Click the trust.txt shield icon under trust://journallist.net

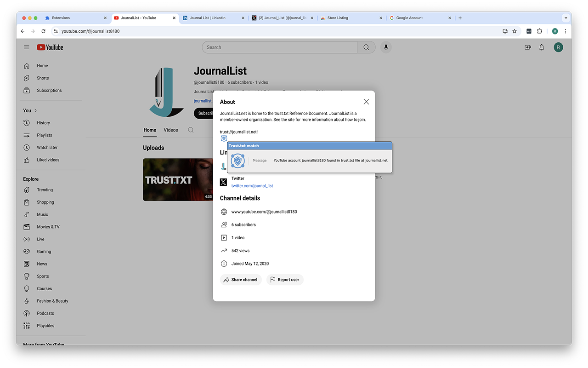pyautogui.click(x=224, y=138)
